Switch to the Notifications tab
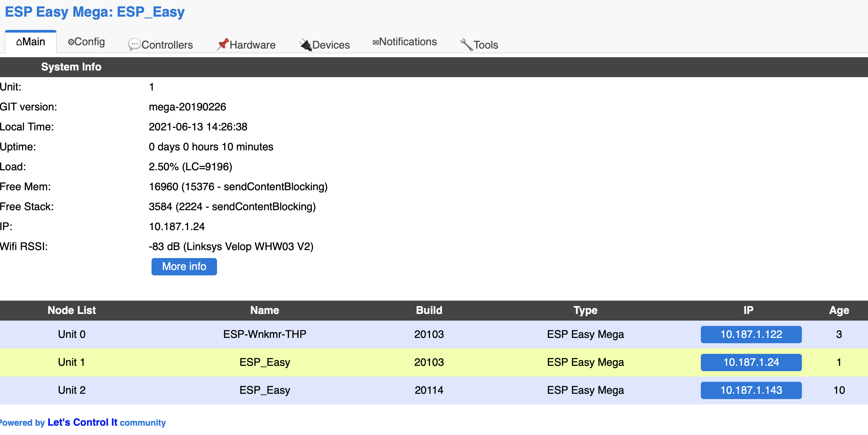Viewport: 868px width, 435px height. [x=404, y=42]
